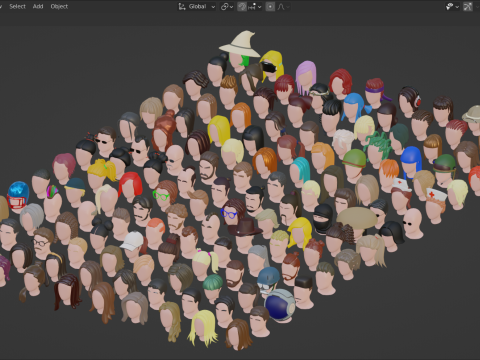Open the selectability and visibility popover
This screenshot has width=480, height=360.
pyautogui.click(x=452, y=6)
